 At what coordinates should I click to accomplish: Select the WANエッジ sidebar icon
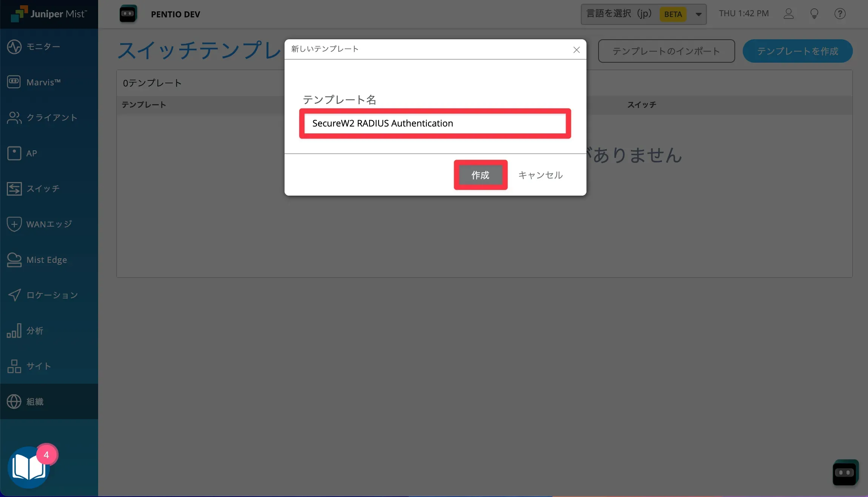[x=14, y=224]
